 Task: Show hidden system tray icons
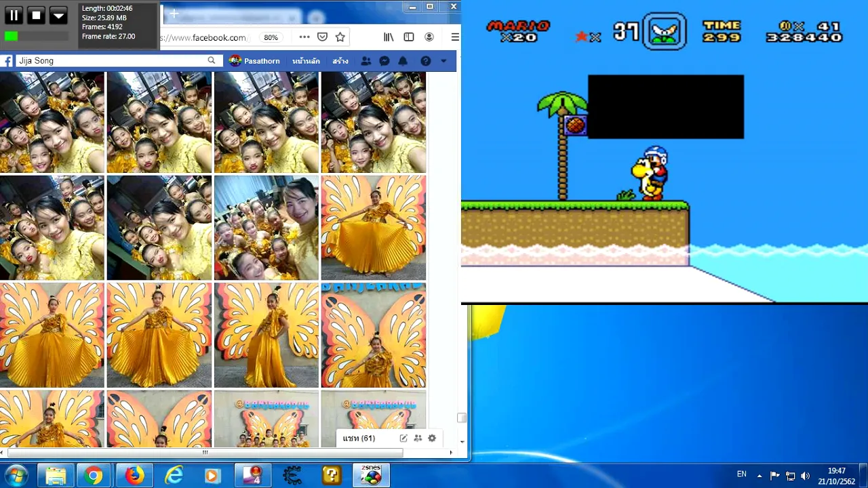[x=759, y=476]
